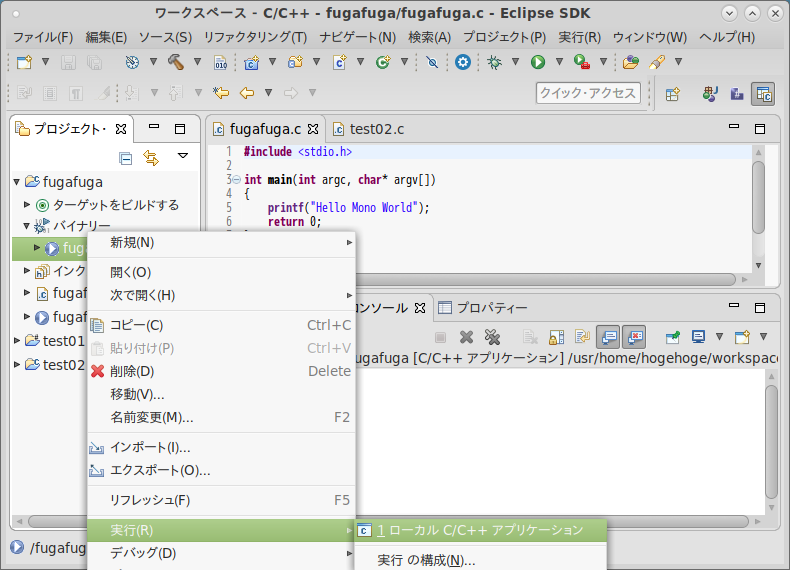Expand the build targets tree node
Screen dimensions: 790x570
(27, 205)
